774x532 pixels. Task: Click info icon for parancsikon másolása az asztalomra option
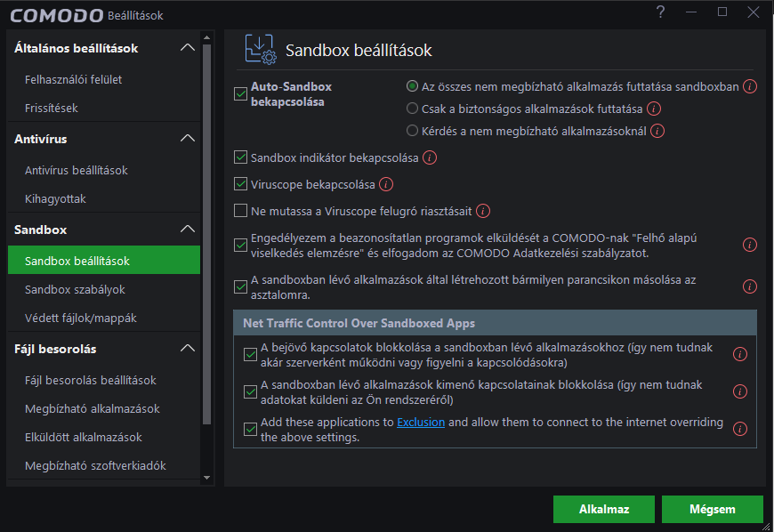pyautogui.click(x=750, y=286)
